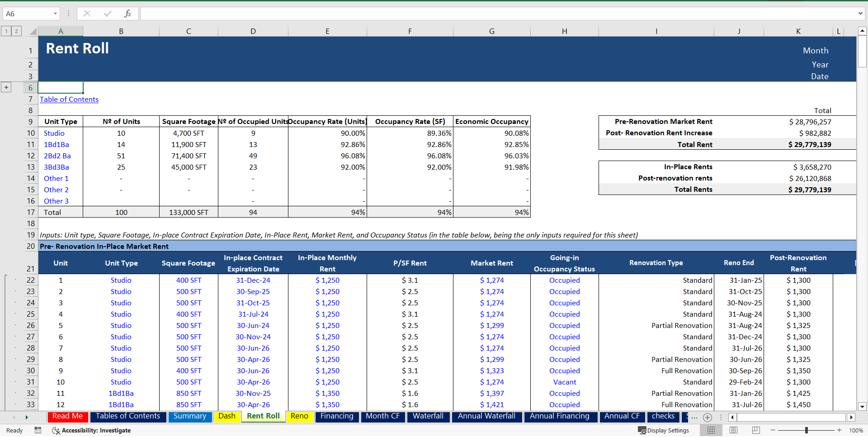Open the Reno sheet tab
This screenshot has height=437, width=868.
coord(300,417)
